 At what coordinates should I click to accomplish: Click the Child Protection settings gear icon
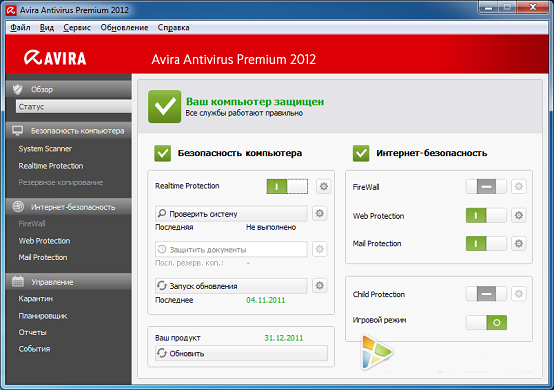click(519, 294)
